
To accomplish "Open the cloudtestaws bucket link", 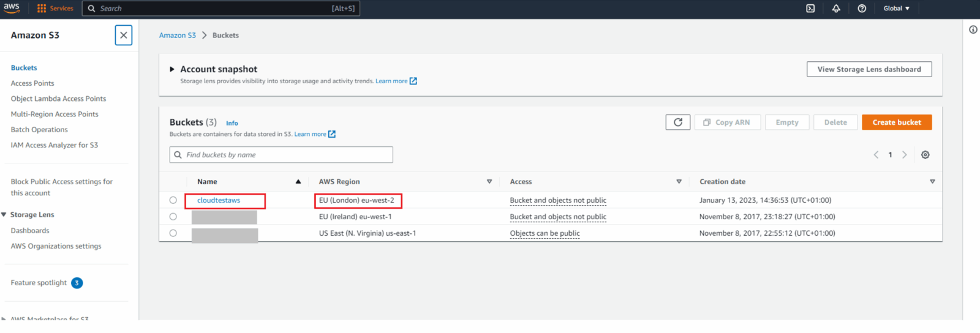I will point(219,200).
